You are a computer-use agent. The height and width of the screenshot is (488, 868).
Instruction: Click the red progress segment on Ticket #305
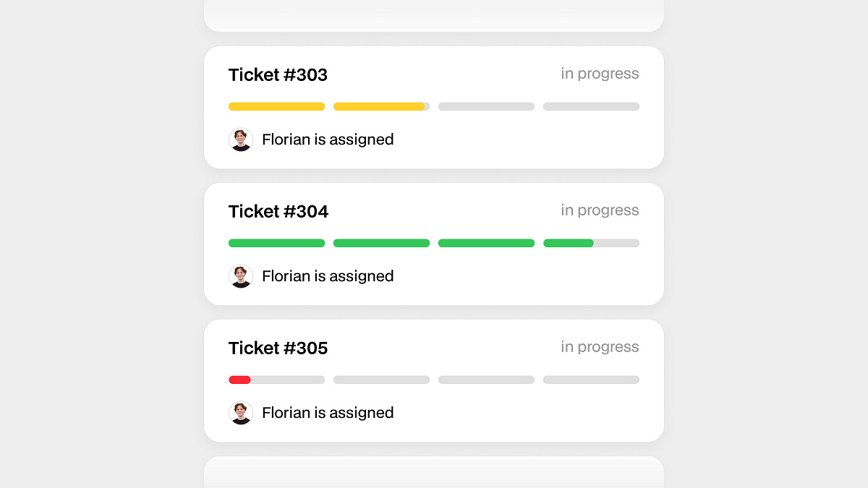[239, 380]
